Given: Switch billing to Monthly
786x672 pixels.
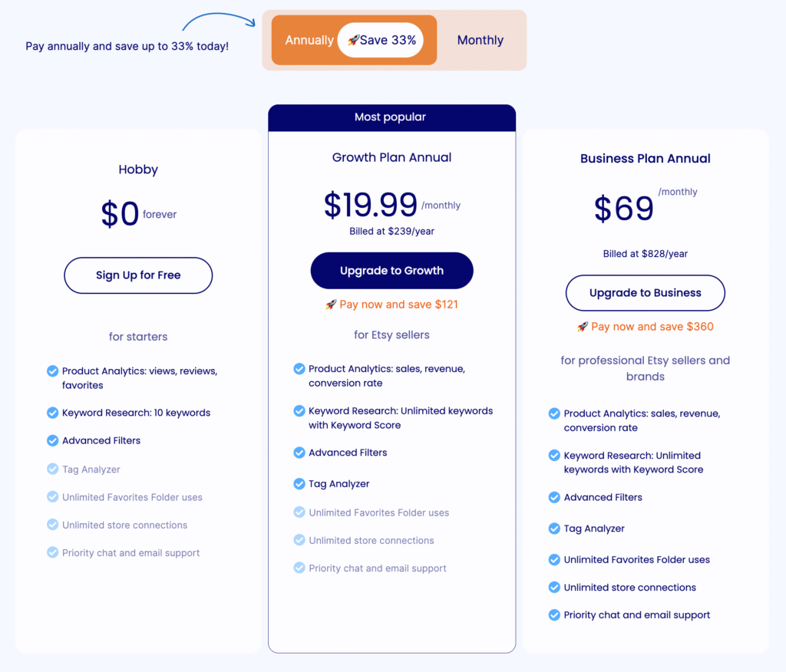Looking at the screenshot, I should click(x=480, y=40).
